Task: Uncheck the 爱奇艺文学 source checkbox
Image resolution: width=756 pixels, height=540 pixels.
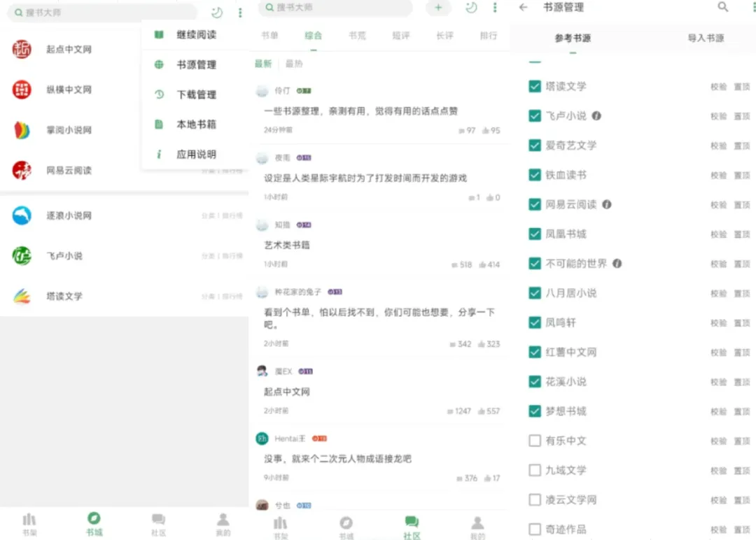Action: click(535, 145)
